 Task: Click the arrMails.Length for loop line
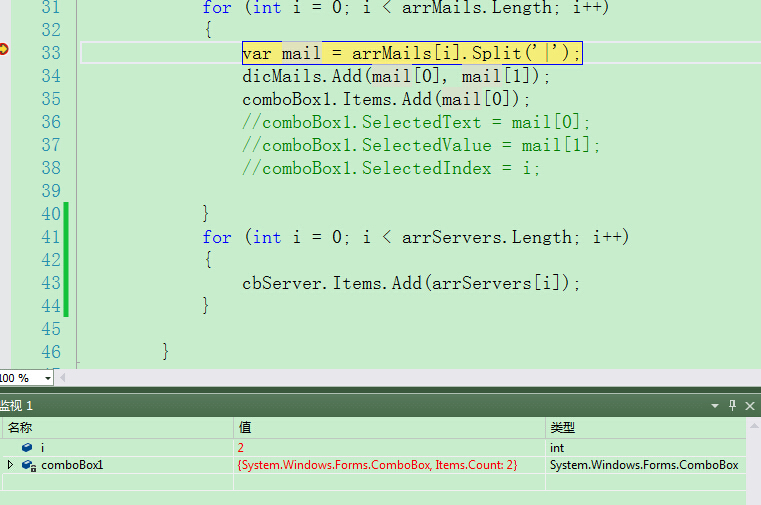point(406,7)
